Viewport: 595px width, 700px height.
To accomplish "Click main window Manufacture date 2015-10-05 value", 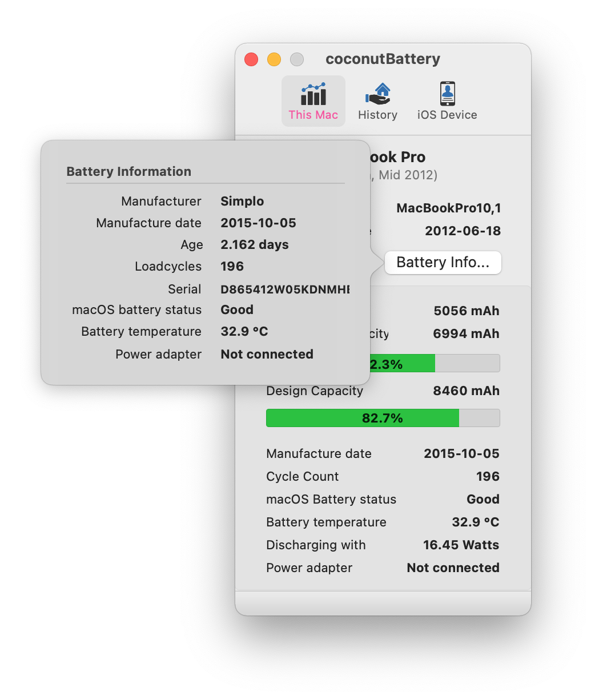I will coord(462,453).
